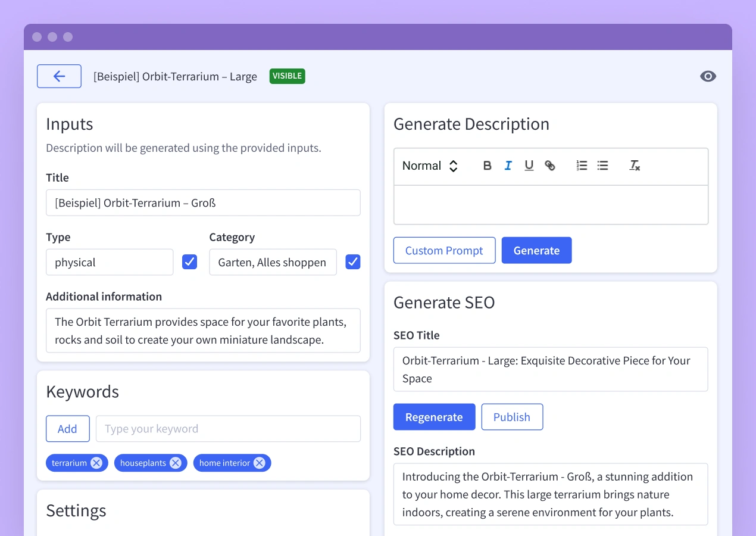Generate a product description
This screenshot has width=756, height=536.
536,250
